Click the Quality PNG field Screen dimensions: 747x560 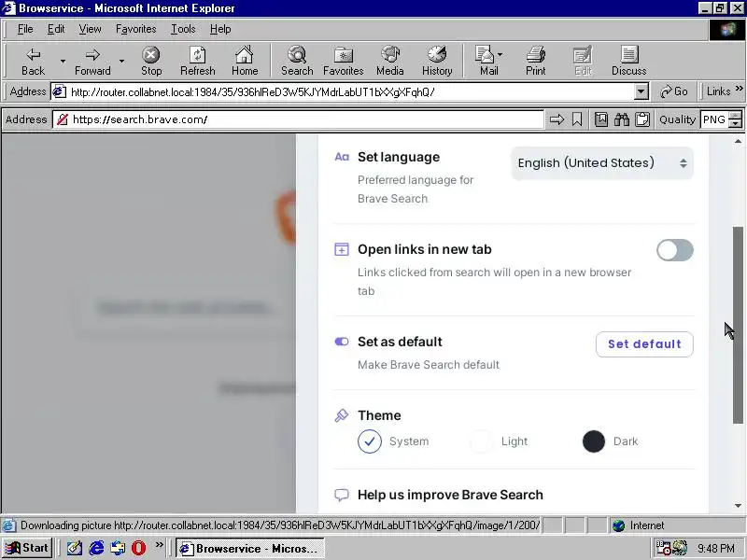click(714, 119)
